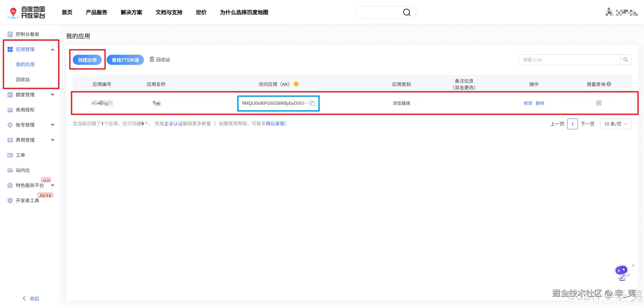The height and width of the screenshot is (306, 644).
Task: Click the Baidu Map Open Platform logo
Action: [26, 12]
